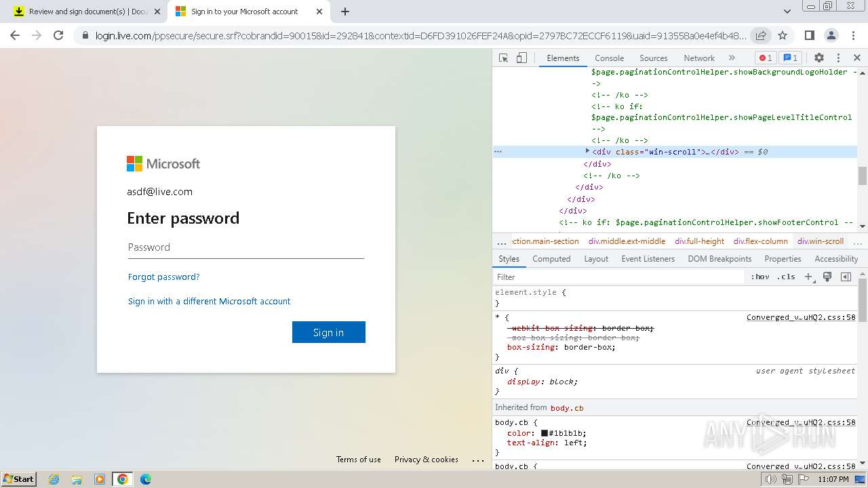The height and width of the screenshot is (488, 868).
Task: Select div.flex-column in the breadcrumb
Action: point(761,241)
